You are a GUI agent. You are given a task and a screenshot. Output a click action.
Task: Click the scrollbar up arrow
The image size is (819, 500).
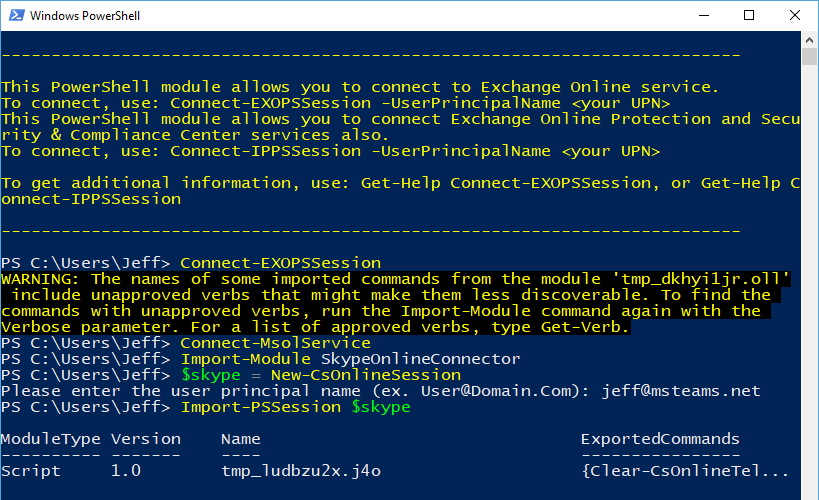point(809,39)
